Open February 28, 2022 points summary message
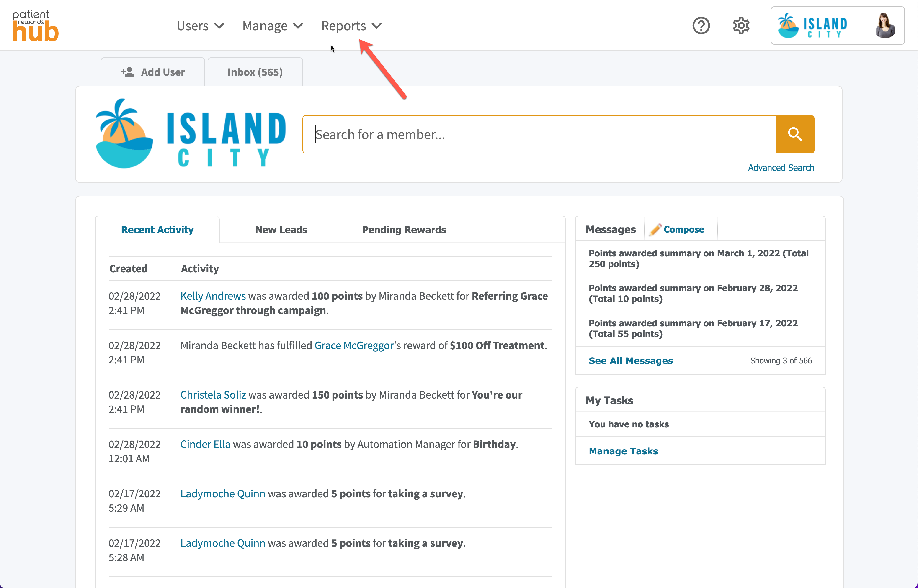Image resolution: width=918 pixels, height=588 pixels. 693,293
